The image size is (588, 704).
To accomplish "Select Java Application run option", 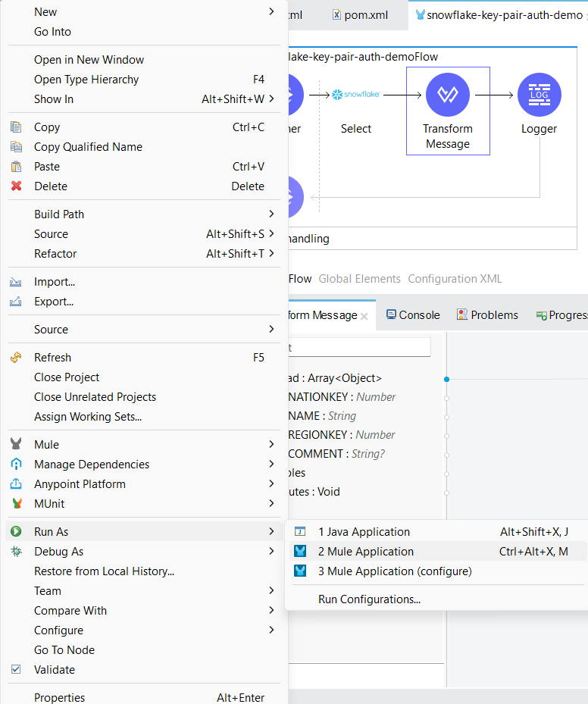I will 364,532.
